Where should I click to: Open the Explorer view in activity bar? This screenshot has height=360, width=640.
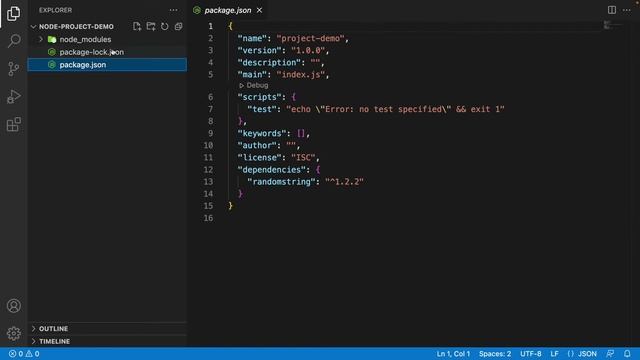pyautogui.click(x=13, y=13)
